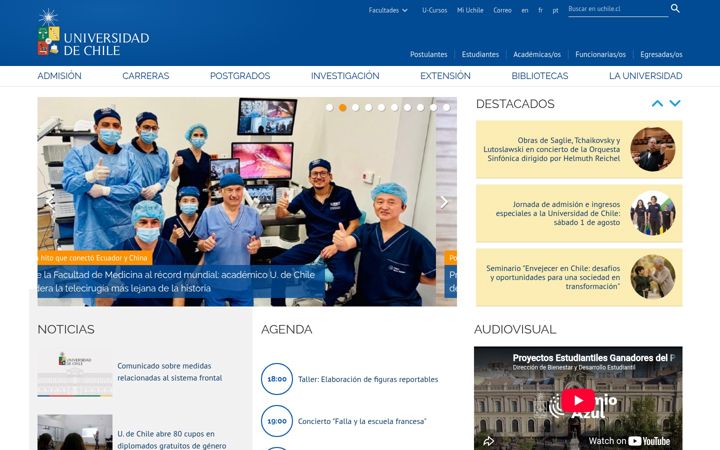The width and height of the screenshot is (720, 450).
Task: Open the DESTACADOS section heading
Action: [515, 104]
